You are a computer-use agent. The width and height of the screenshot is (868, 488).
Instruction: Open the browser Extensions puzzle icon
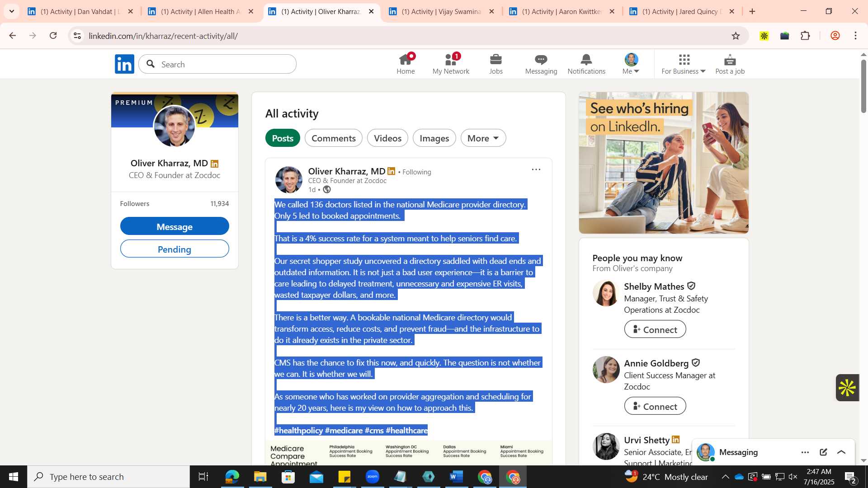click(805, 36)
